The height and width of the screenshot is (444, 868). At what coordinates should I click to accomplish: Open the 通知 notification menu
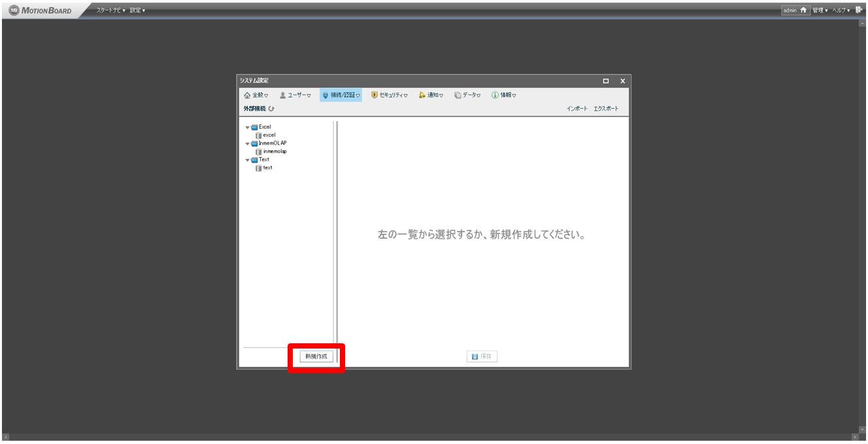pos(431,95)
